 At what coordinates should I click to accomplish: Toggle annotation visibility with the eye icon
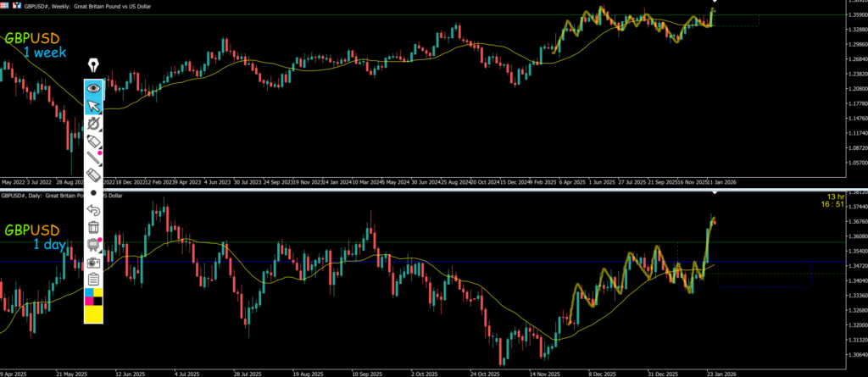[93, 87]
